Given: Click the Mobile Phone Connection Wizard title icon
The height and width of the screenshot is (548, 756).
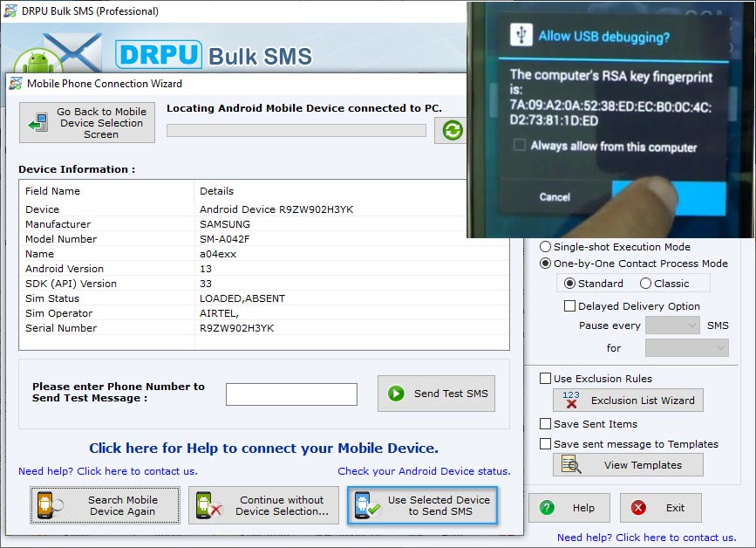Looking at the screenshot, I should point(16,84).
